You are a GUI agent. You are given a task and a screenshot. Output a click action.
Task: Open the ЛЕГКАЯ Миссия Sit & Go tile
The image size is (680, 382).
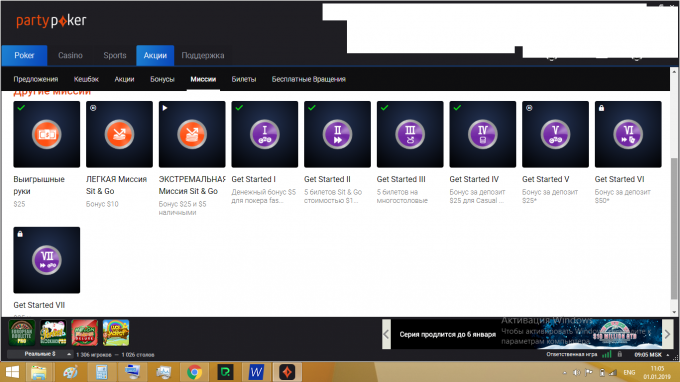tap(119, 134)
